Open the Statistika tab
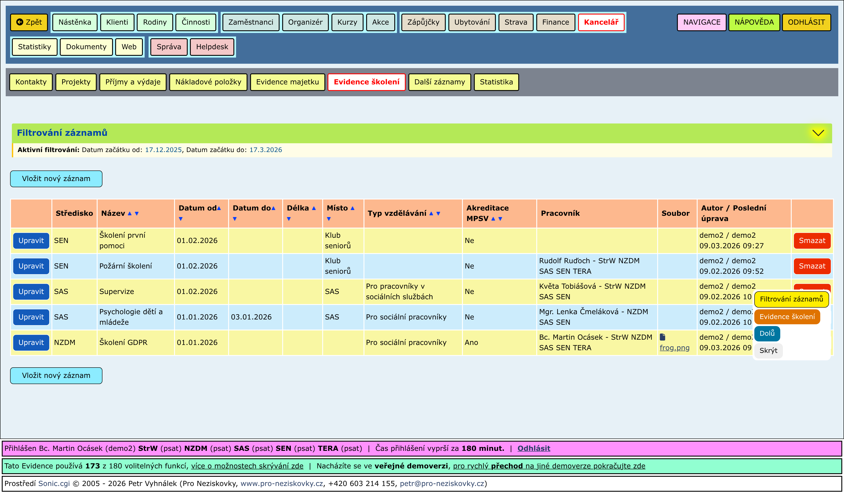Image resolution: width=844 pixels, height=504 pixels. click(x=496, y=82)
